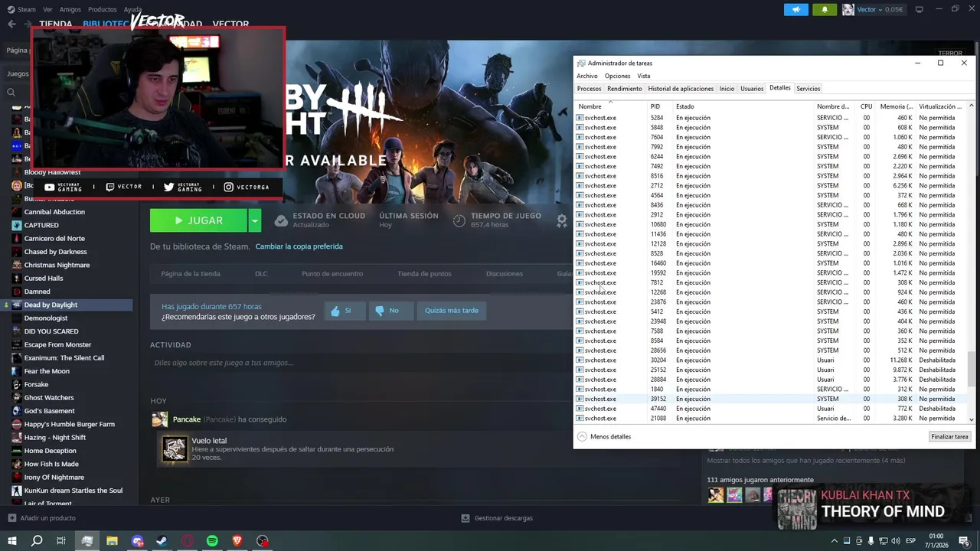Open Steam from the taskbar
The height and width of the screenshot is (551, 980).
[162, 540]
